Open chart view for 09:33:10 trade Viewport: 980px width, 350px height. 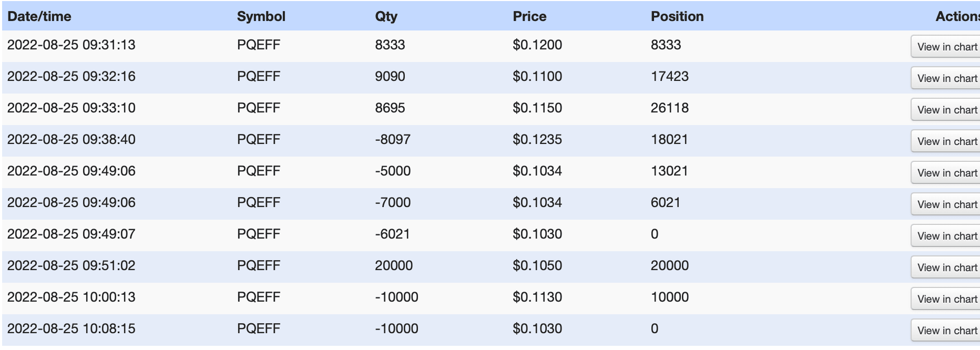[946, 110]
